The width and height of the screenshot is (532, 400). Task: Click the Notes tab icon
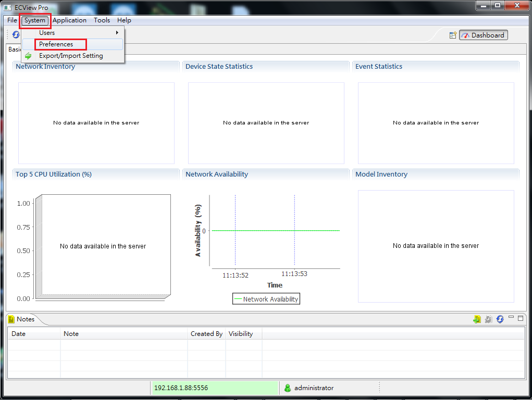[11, 319]
